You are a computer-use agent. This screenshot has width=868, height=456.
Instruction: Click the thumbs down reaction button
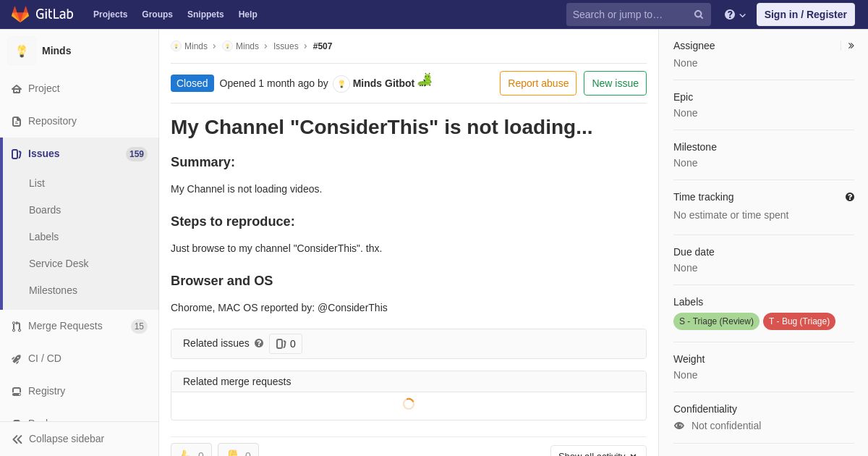coord(238,450)
